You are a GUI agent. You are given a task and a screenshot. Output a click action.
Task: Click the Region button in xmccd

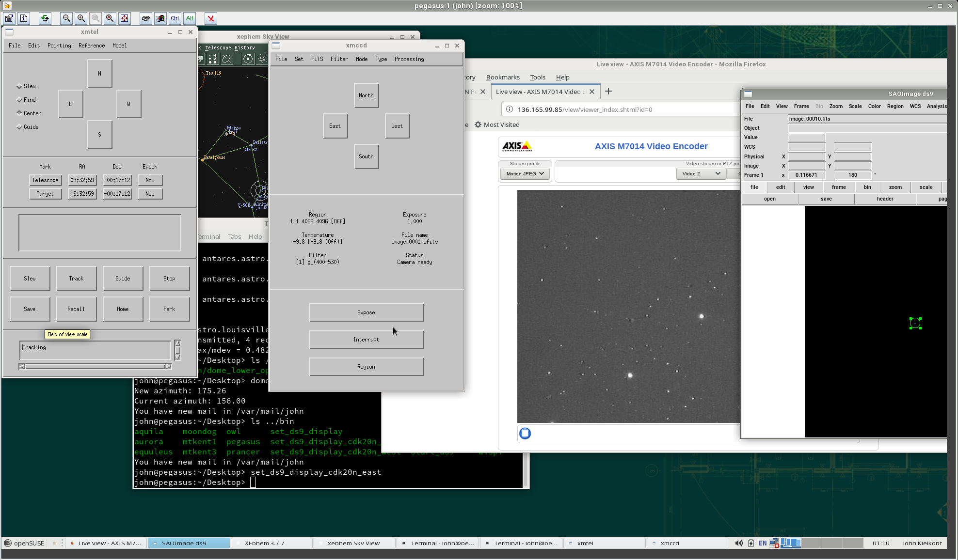click(366, 367)
